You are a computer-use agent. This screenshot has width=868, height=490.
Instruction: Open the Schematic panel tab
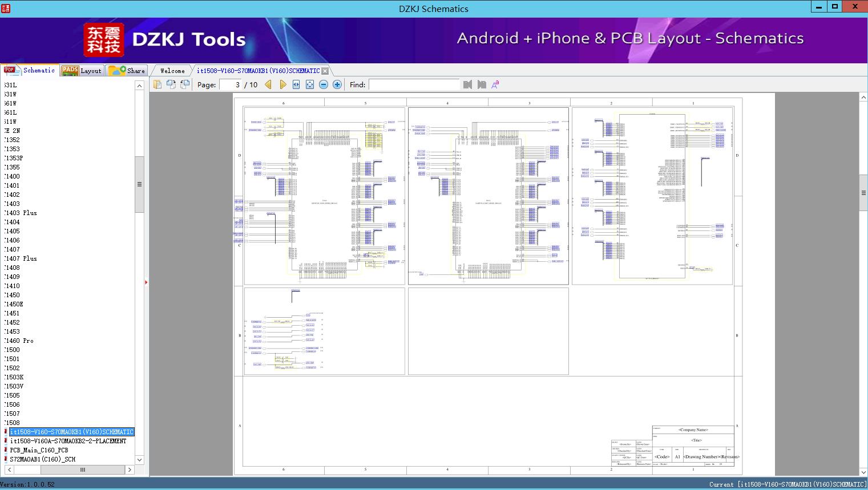coord(30,70)
